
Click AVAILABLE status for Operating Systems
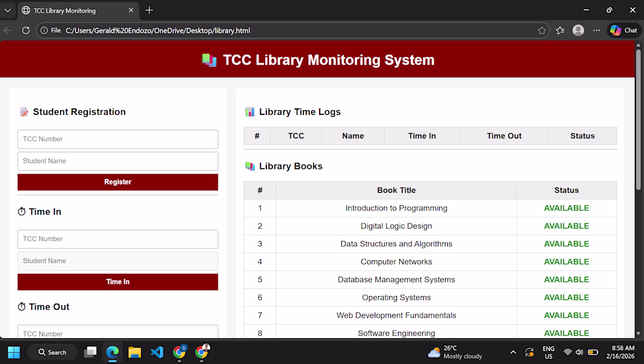566,298
